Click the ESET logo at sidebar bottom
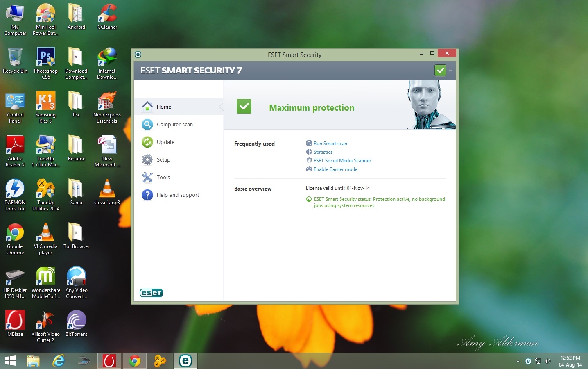The height and width of the screenshot is (369, 588). click(152, 293)
